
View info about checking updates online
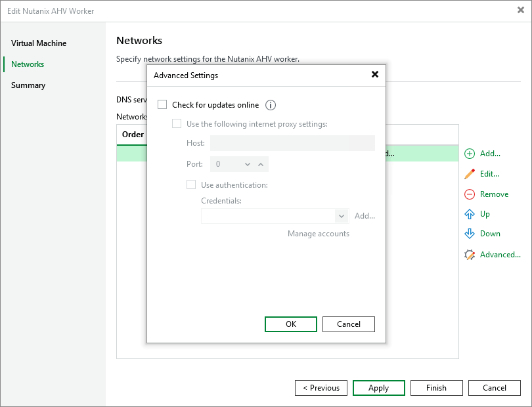point(270,105)
